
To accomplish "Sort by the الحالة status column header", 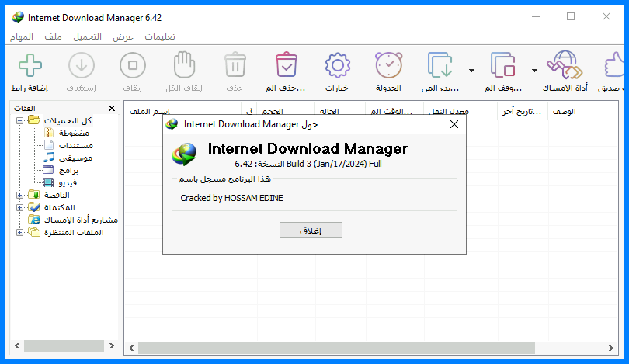I will [x=340, y=111].
